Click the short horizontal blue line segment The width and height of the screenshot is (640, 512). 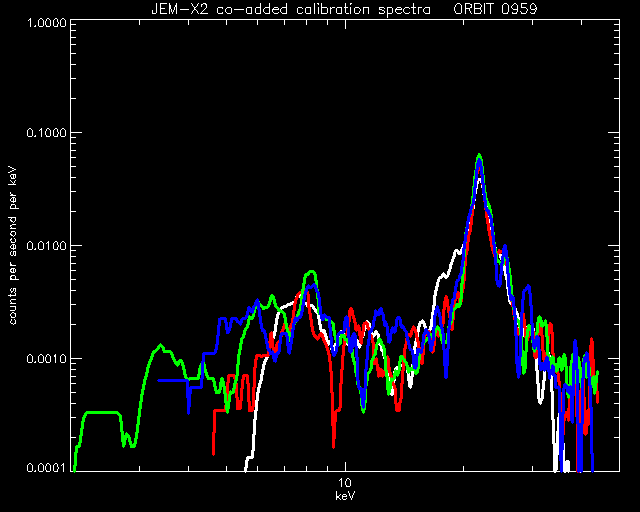click(x=172, y=380)
